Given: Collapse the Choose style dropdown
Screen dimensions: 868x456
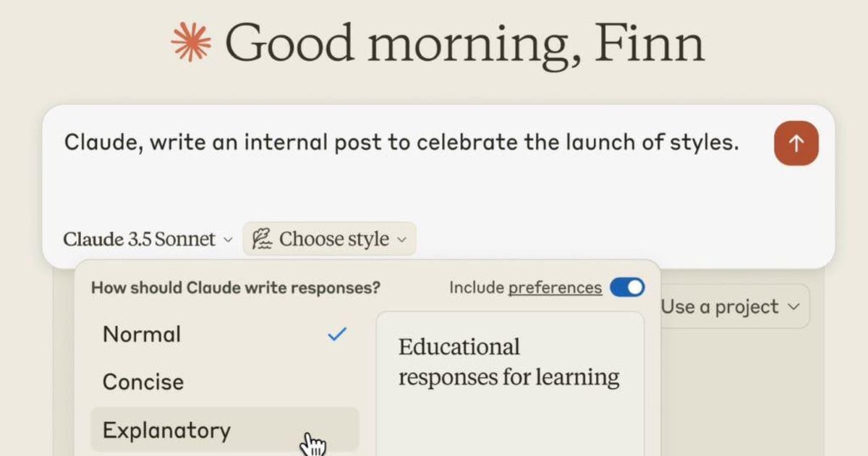Looking at the screenshot, I should tap(329, 240).
